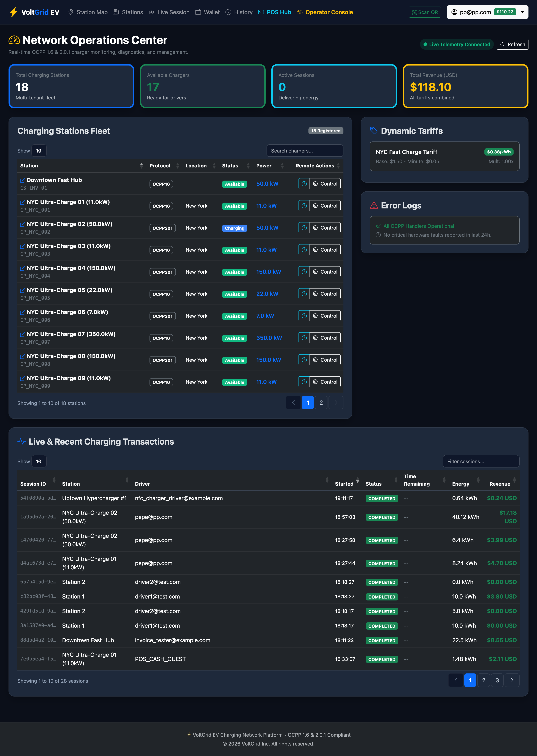Click external link icon beside NYC Ultra-Charge 05
537x756 pixels.
[x=23, y=290]
